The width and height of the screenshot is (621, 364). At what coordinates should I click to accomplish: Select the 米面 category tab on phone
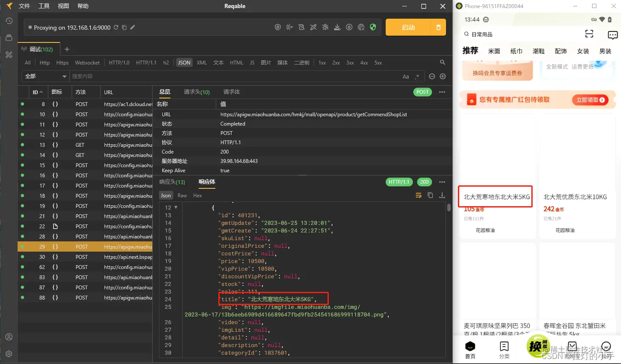coord(494,51)
